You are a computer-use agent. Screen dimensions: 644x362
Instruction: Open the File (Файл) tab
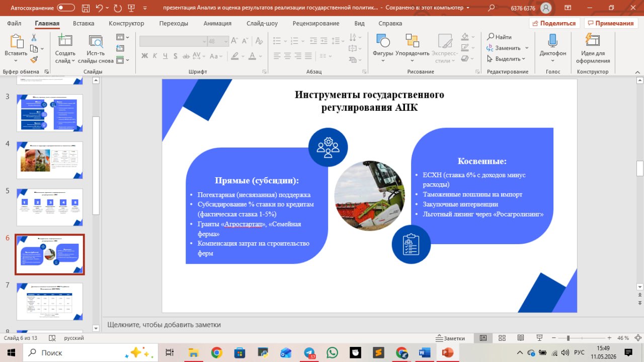click(x=14, y=23)
